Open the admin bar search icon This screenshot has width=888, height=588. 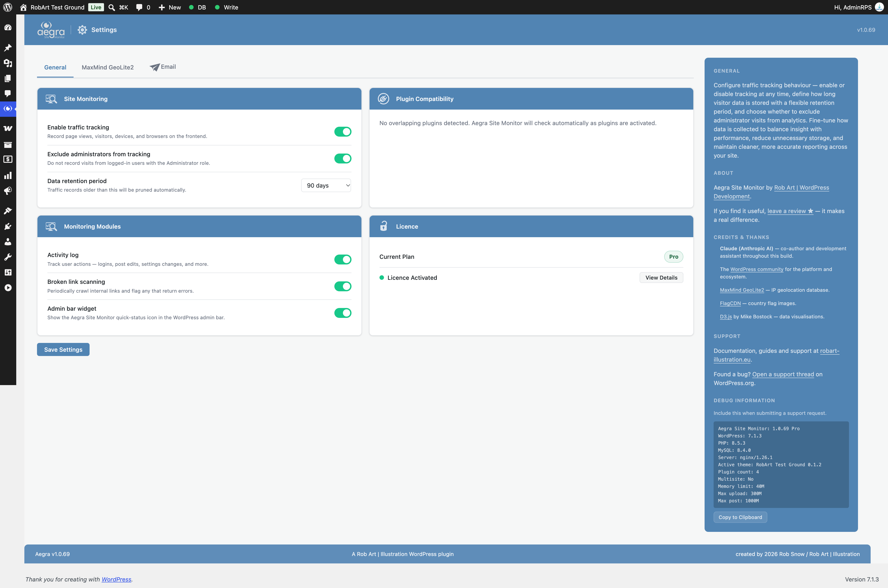tap(111, 7)
